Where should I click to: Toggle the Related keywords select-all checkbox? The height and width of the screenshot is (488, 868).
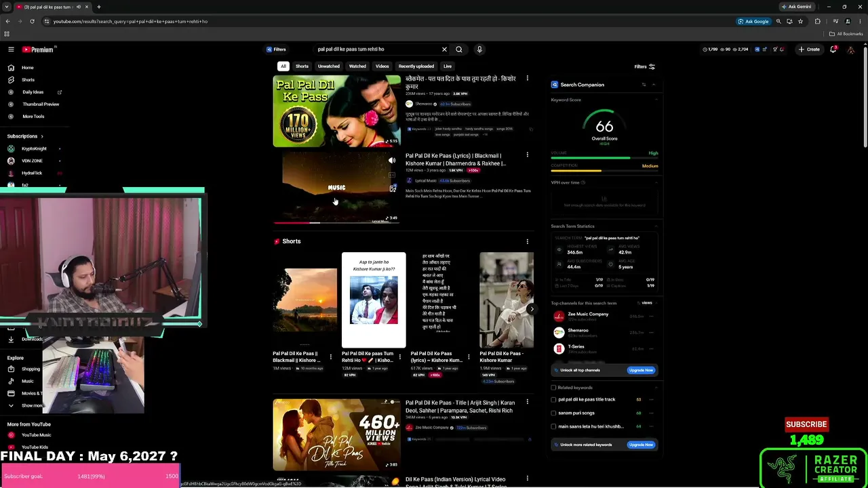click(553, 388)
